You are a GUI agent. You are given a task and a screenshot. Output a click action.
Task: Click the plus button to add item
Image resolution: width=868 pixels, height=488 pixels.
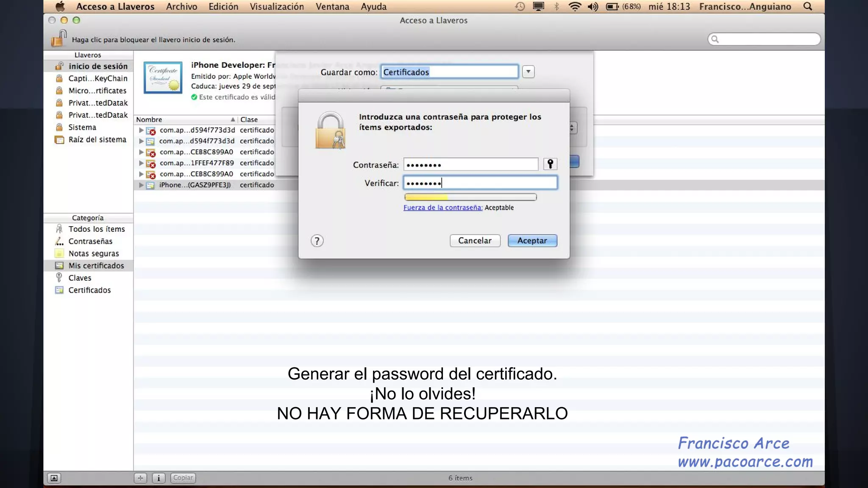click(x=140, y=478)
